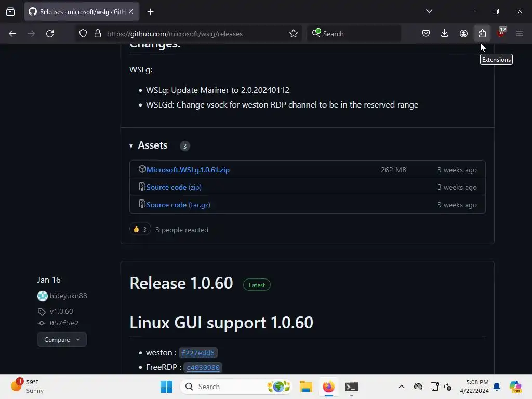Download Source code (zip)
This screenshot has width=532, height=399.
click(x=174, y=187)
